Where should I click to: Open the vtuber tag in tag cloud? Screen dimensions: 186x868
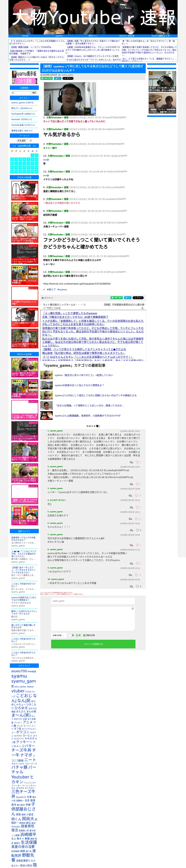(x=18, y=691)
